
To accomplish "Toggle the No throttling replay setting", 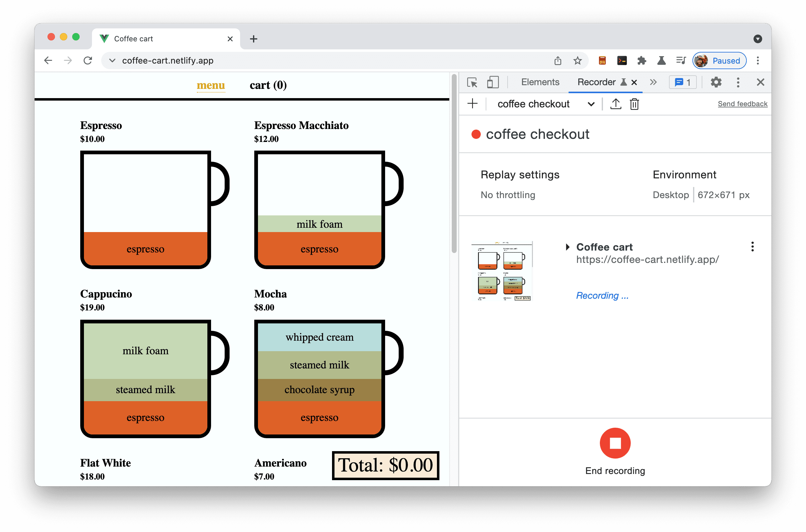I will (x=507, y=193).
